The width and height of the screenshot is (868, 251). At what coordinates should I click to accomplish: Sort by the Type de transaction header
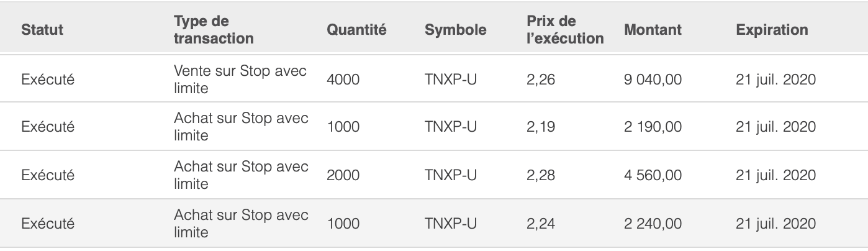(214, 30)
